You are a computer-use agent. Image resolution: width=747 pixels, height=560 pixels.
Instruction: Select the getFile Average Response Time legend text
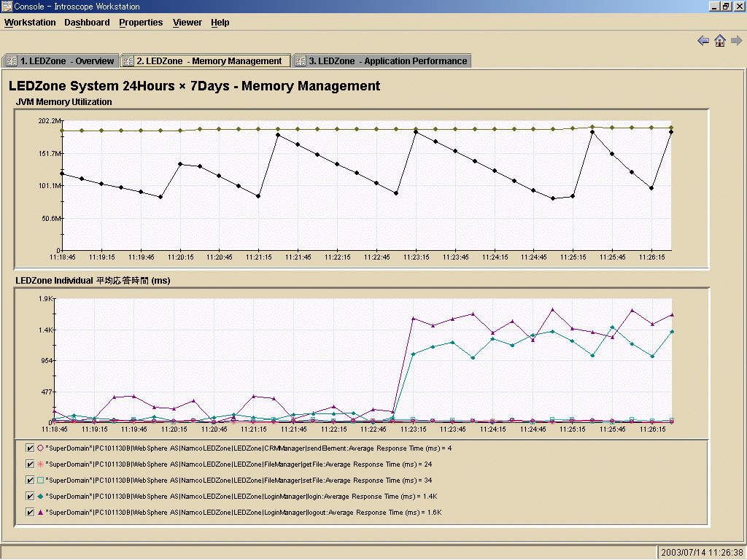pos(239,464)
